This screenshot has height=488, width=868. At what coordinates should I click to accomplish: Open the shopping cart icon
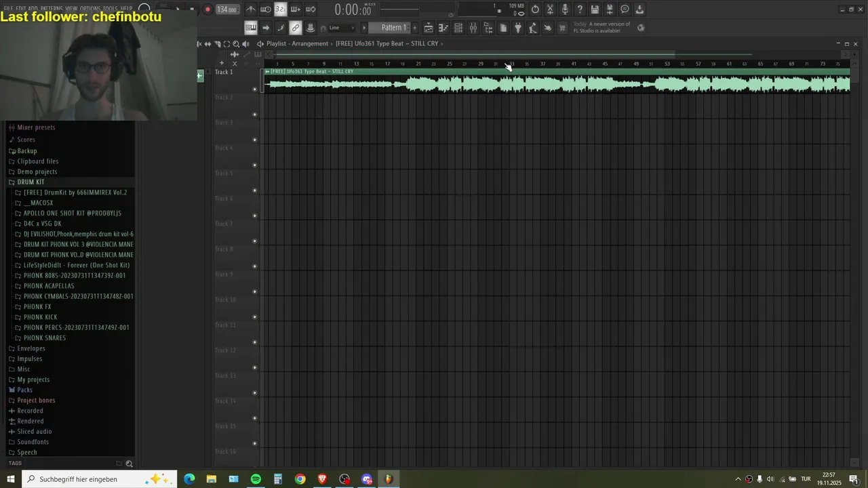coord(562,28)
